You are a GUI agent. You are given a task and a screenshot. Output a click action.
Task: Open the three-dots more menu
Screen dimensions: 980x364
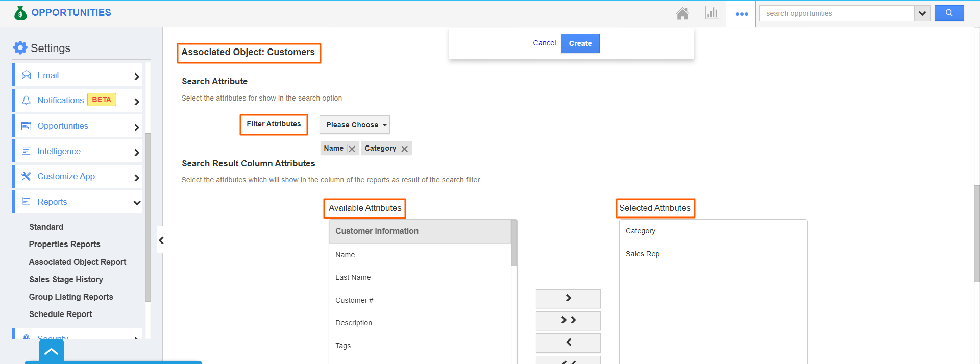tap(742, 14)
